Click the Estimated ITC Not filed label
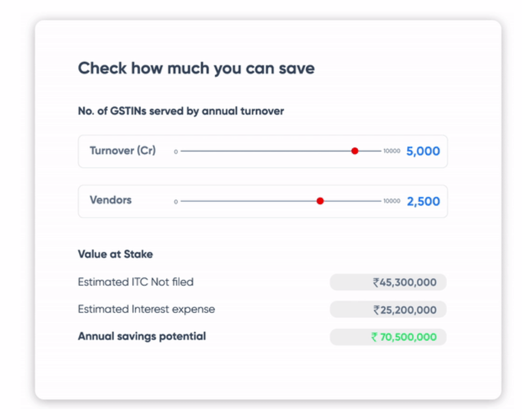The image size is (522, 420). pos(136,282)
